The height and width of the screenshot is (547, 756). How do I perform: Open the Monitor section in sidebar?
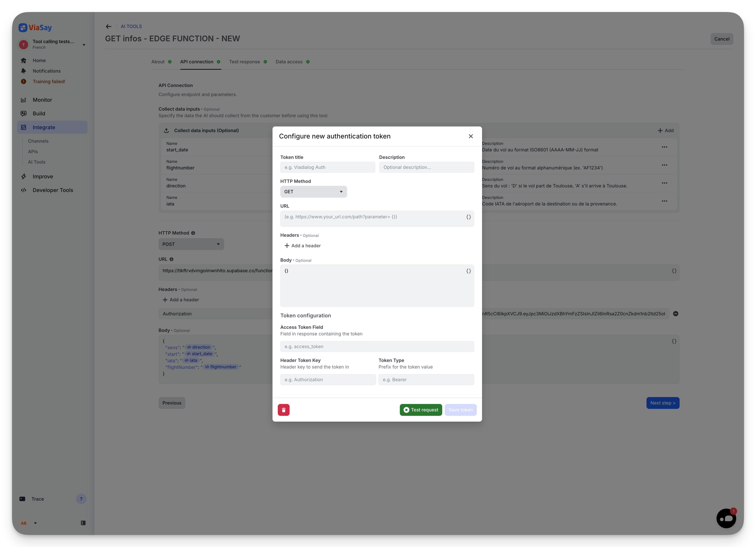click(43, 99)
